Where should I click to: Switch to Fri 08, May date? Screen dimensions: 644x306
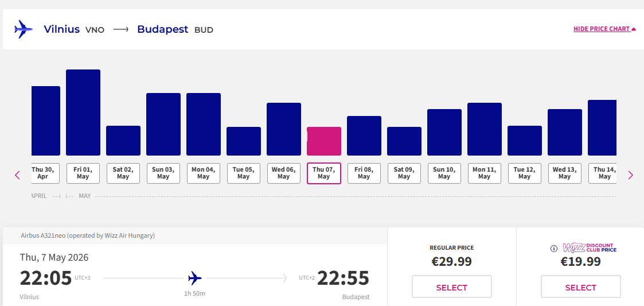point(364,173)
